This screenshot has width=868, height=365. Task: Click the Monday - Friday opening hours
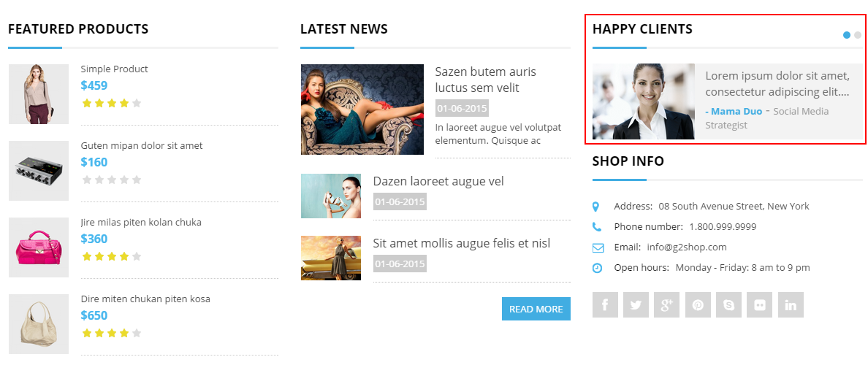point(743,268)
